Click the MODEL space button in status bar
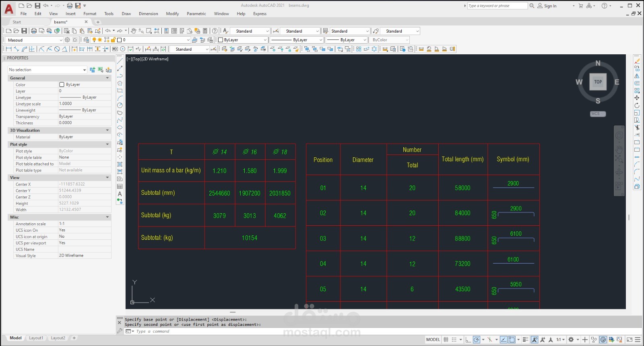This screenshot has height=346, width=644. 433,340
